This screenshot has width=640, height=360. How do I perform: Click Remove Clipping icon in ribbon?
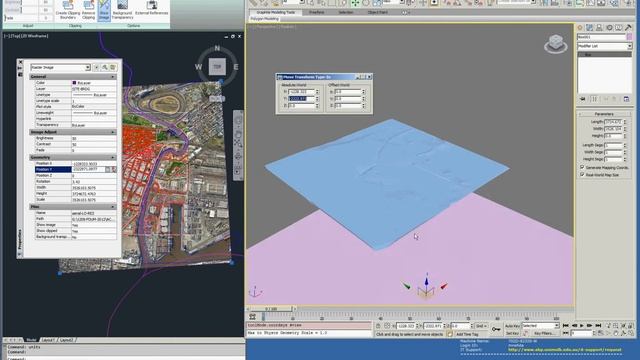(x=88, y=10)
